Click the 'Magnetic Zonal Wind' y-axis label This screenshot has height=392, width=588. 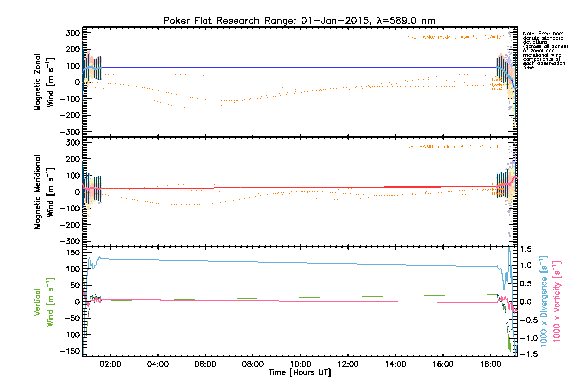tap(44, 82)
